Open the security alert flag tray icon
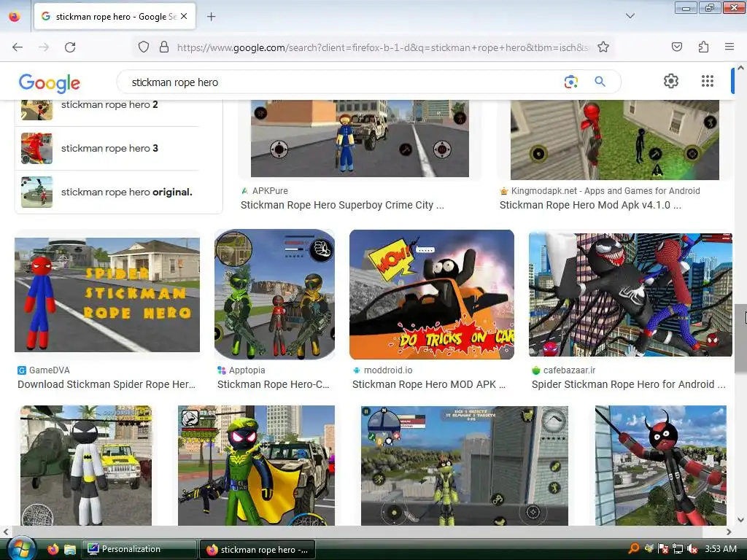 click(662, 549)
